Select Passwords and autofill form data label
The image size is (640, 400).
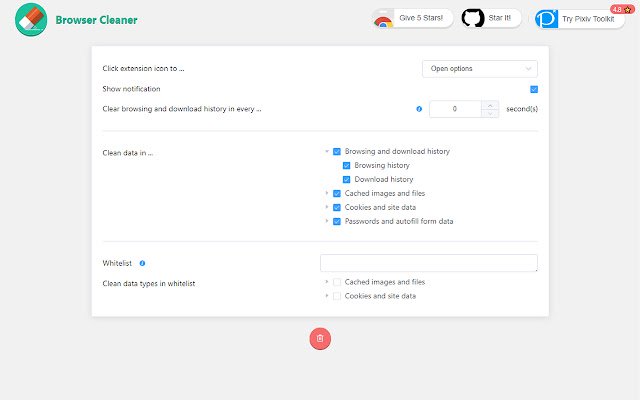coord(399,221)
